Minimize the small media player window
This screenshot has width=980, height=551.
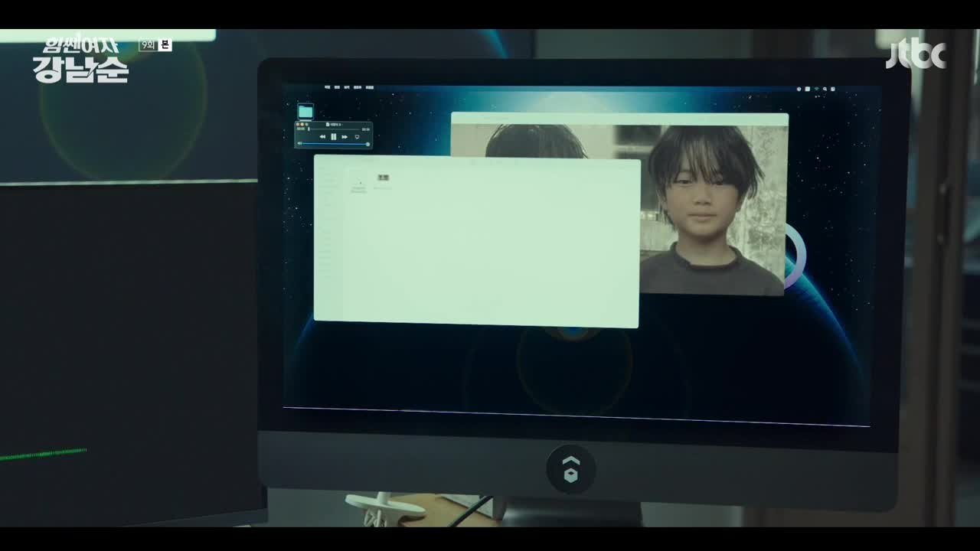(302, 124)
